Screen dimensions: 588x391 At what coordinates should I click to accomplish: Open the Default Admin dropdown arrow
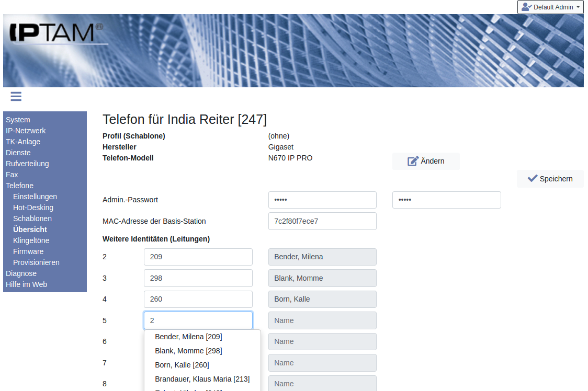coord(578,7)
